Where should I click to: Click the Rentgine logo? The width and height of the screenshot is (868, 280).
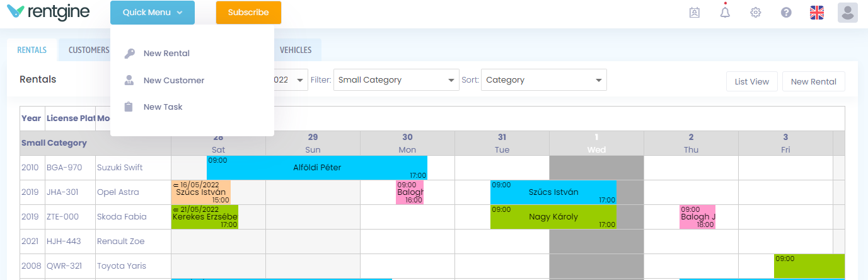coord(48,12)
